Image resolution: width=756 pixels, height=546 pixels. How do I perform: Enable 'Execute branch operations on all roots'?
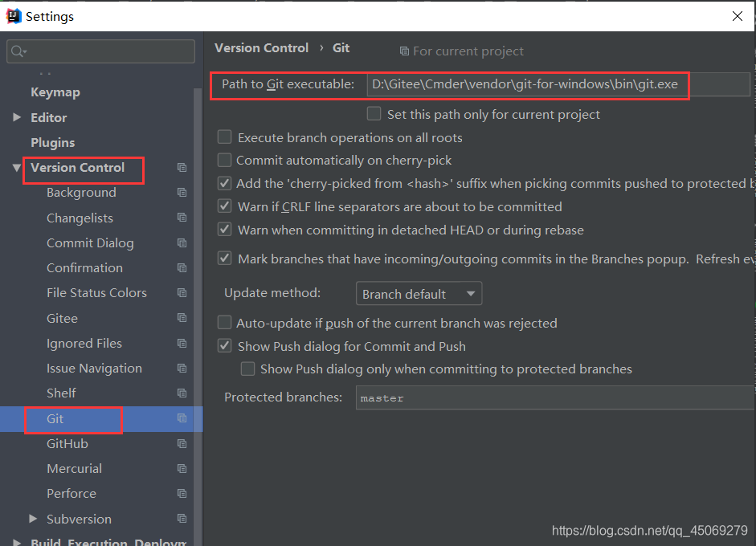point(225,137)
